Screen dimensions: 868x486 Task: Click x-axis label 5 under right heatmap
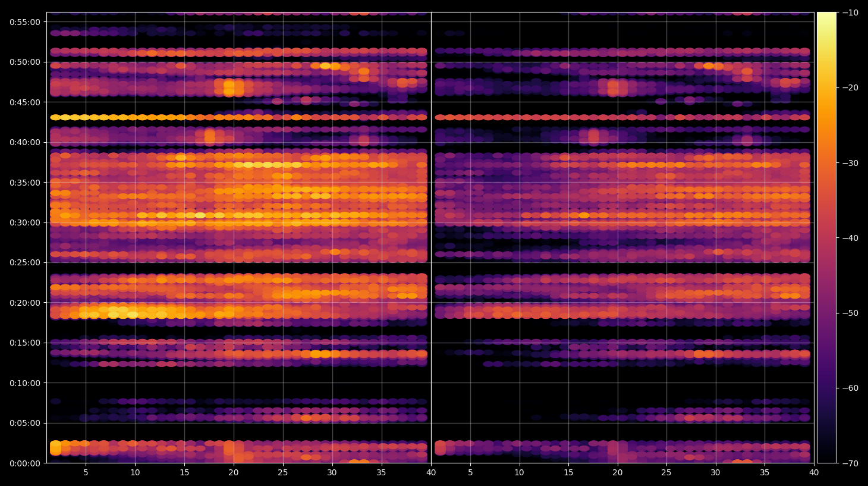pos(470,473)
